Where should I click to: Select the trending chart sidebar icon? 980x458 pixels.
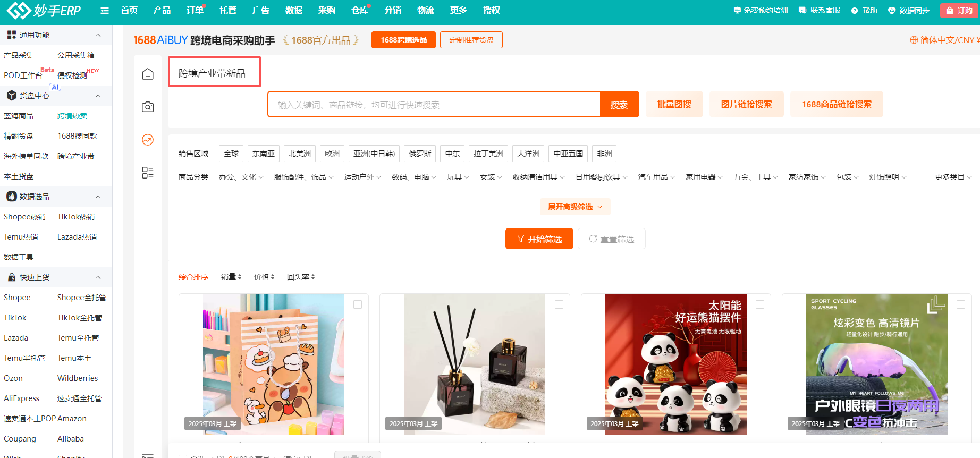point(148,140)
